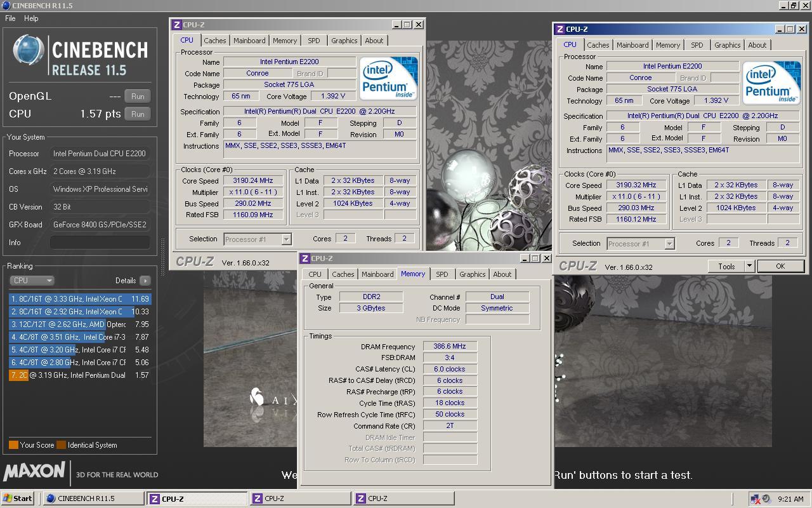Open the Tools dropdown arrow in right CPU-Z

tap(749, 267)
